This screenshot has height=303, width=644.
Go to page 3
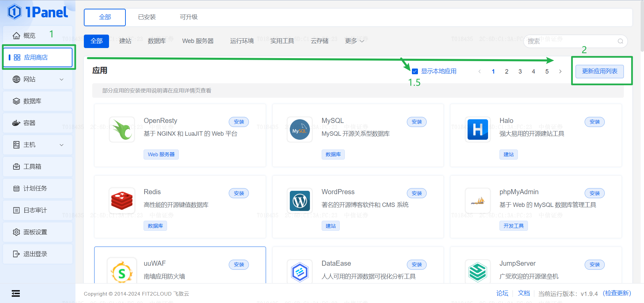coord(520,71)
